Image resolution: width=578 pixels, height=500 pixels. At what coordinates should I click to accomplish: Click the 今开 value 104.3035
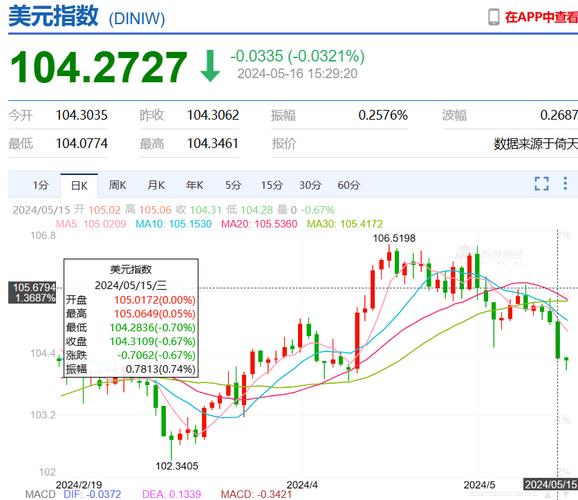pyautogui.click(x=81, y=115)
